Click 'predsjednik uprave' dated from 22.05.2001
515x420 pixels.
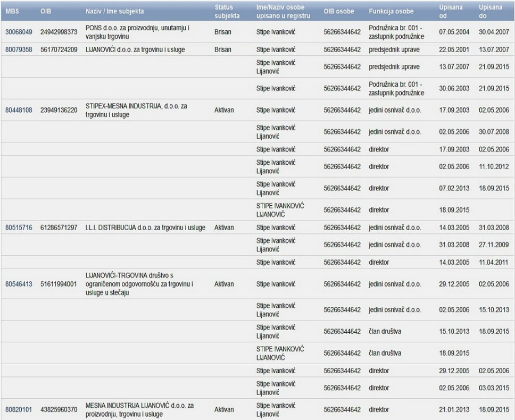(394, 50)
